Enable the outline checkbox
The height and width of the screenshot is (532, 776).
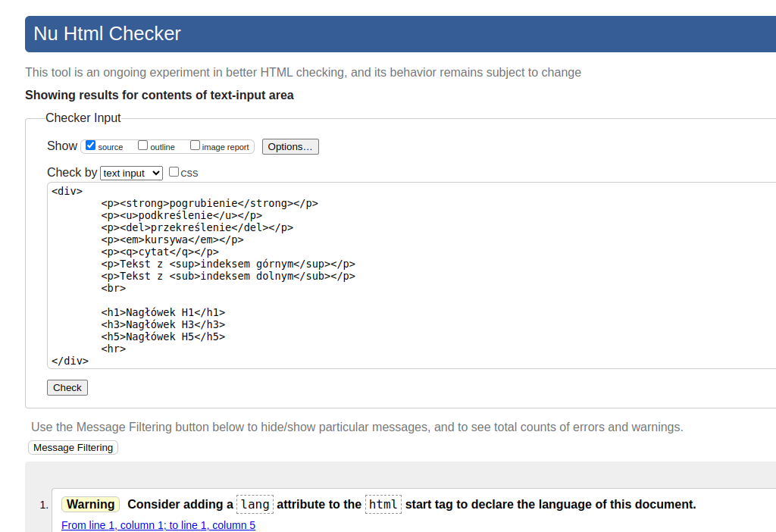pyautogui.click(x=142, y=146)
